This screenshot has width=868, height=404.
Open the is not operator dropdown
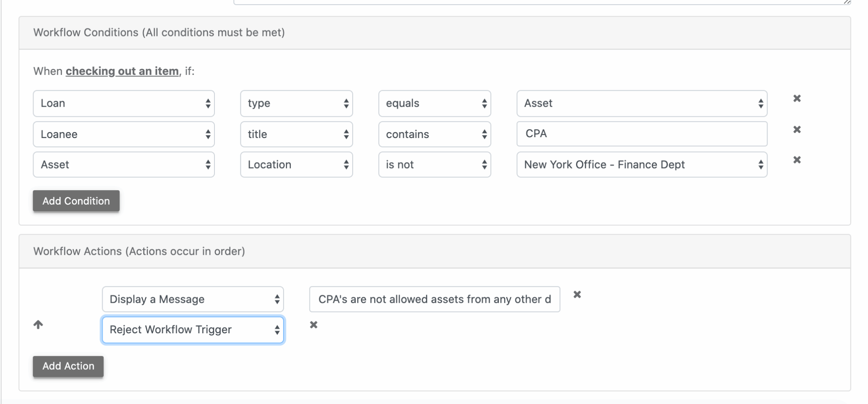434,164
